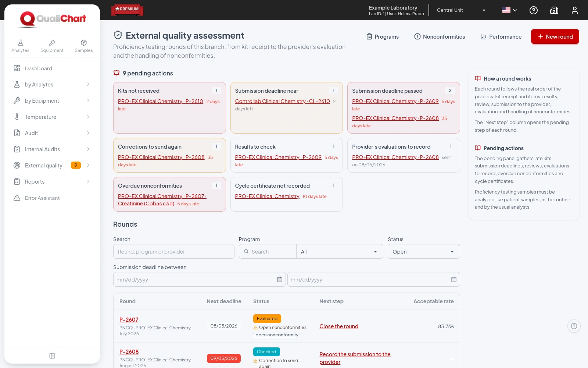Expand the Internal Audits menu
588x368 pixels.
point(52,149)
